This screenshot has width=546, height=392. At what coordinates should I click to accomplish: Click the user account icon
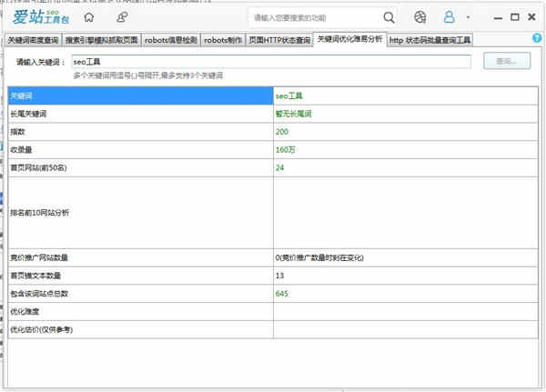[x=449, y=16]
